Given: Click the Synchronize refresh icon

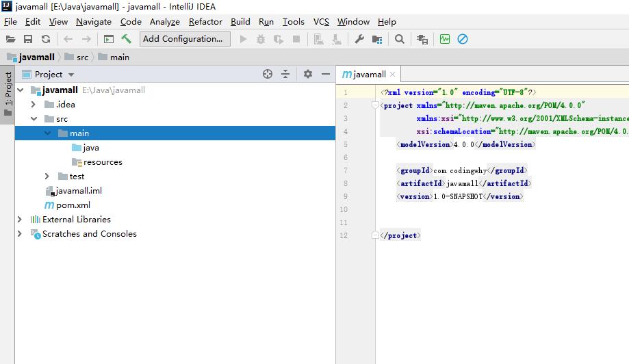Looking at the screenshot, I should [x=46, y=40].
